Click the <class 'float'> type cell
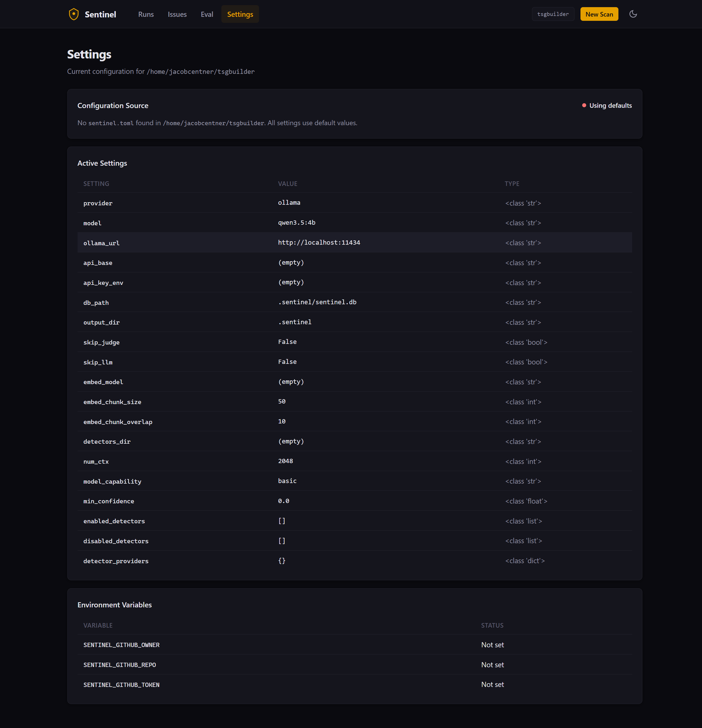The image size is (702, 728). coord(526,501)
